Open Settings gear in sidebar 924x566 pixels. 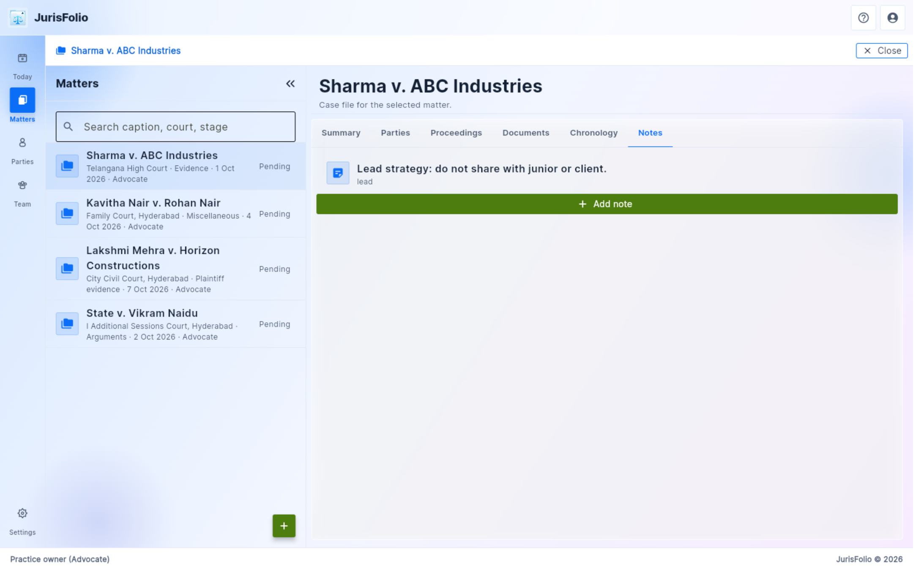pos(22,513)
